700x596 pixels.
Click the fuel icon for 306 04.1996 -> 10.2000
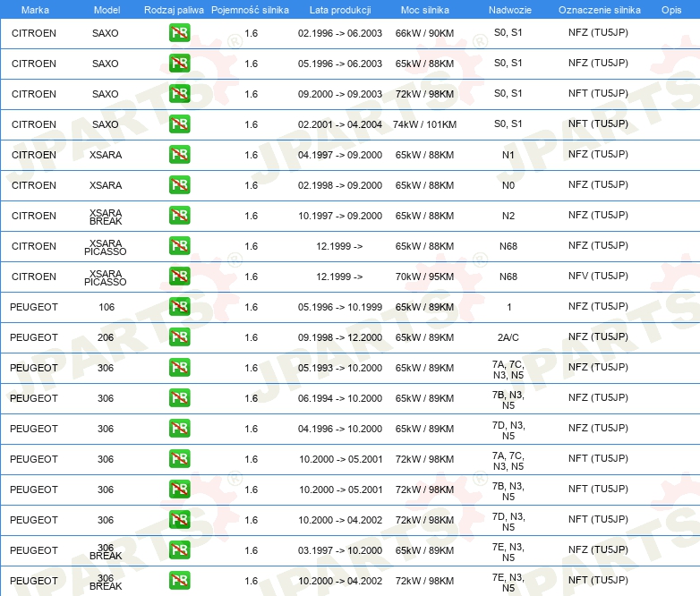coord(179,428)
